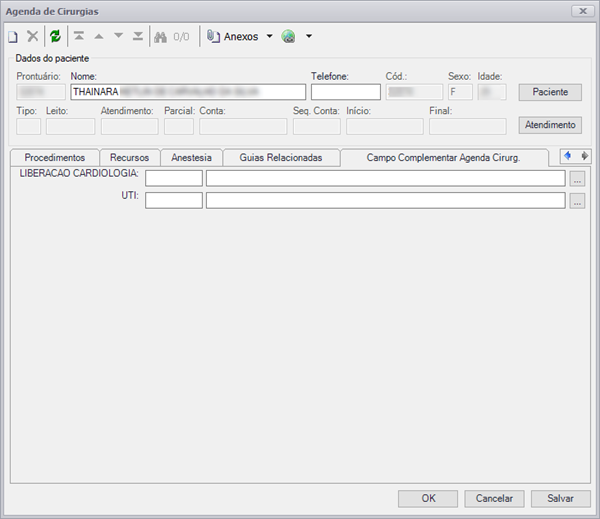The image size is (600, 519).
Task: Click the Anexos toolbar label
Action: tap(241, 37)
